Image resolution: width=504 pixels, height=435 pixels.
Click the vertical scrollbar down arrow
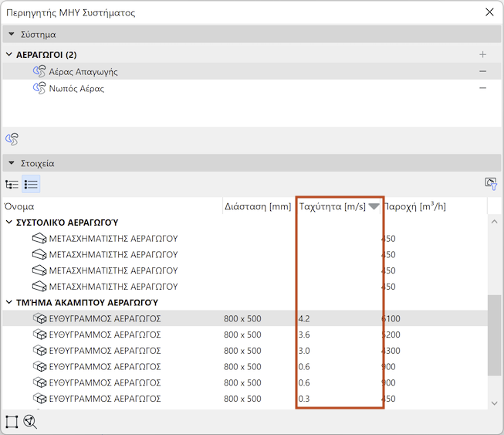495,403
